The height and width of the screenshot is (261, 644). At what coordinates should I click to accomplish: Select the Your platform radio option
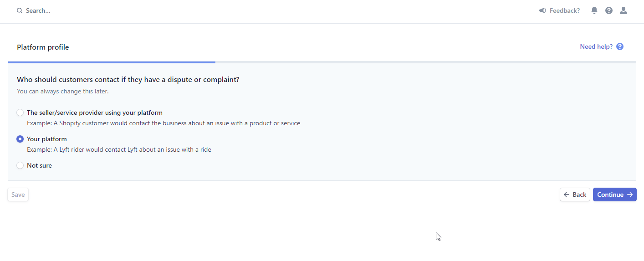[20, 139]
